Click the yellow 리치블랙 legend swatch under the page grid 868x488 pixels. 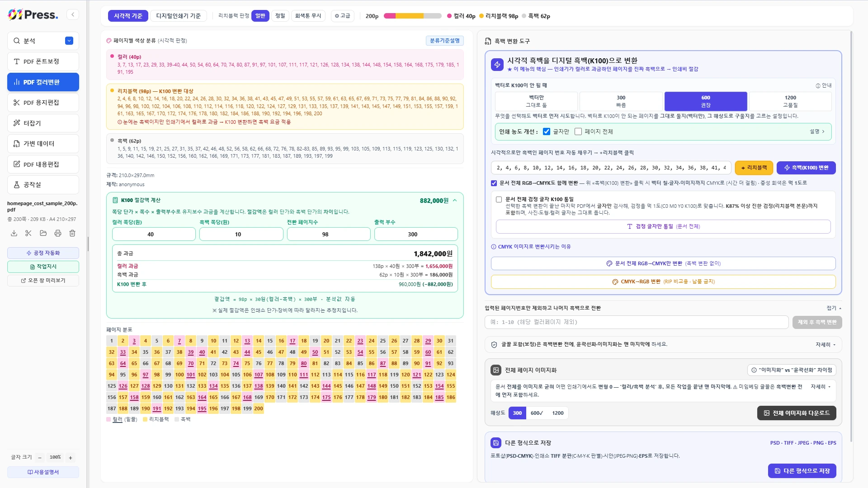coord(145,419)
